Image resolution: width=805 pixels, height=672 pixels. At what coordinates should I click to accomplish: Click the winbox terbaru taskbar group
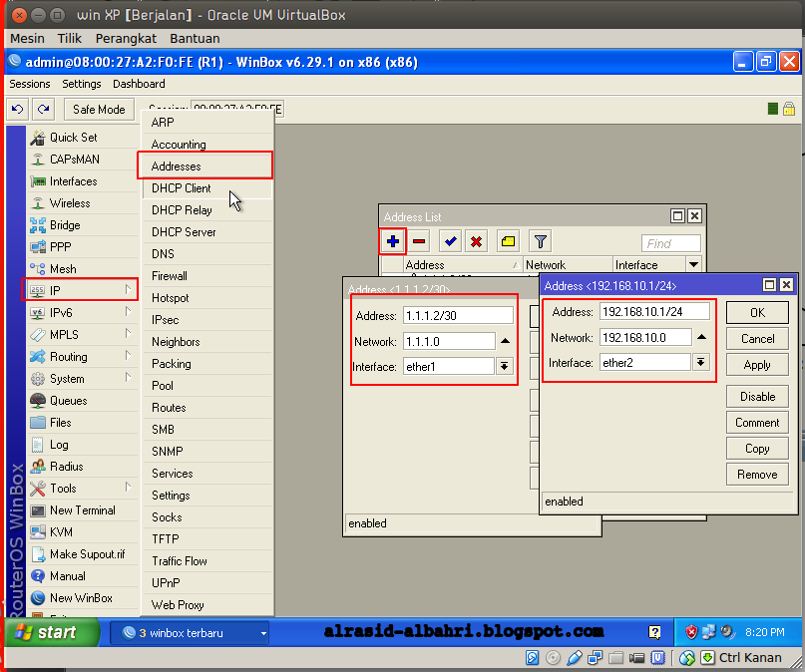click(x=190, y=633)
